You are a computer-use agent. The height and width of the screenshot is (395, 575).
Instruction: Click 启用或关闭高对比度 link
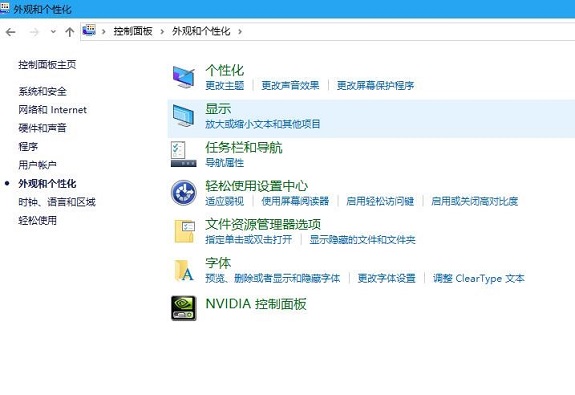(x=475, y=201)
